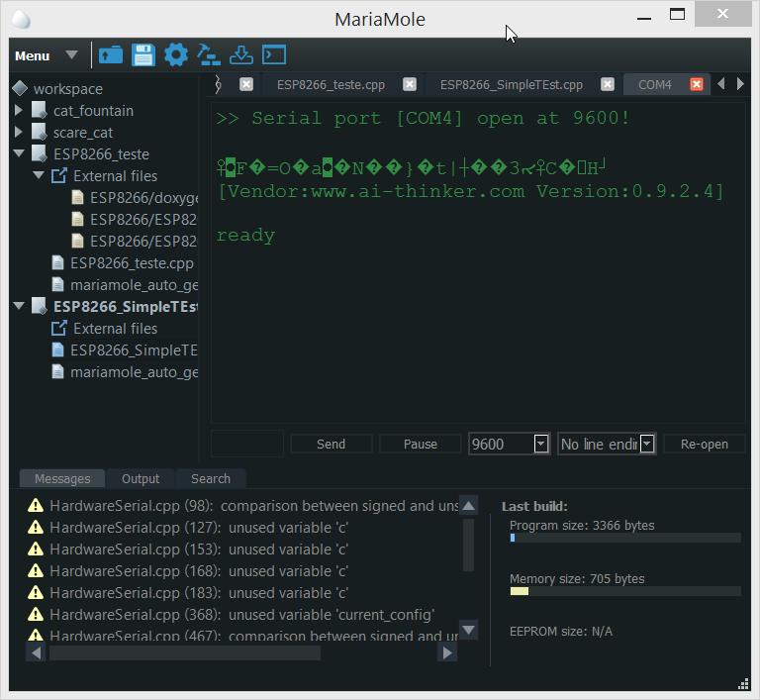Screen dimensions: 760x700
Task: Open the 9600 baud rate dropdown
Action: click(541, 445)
